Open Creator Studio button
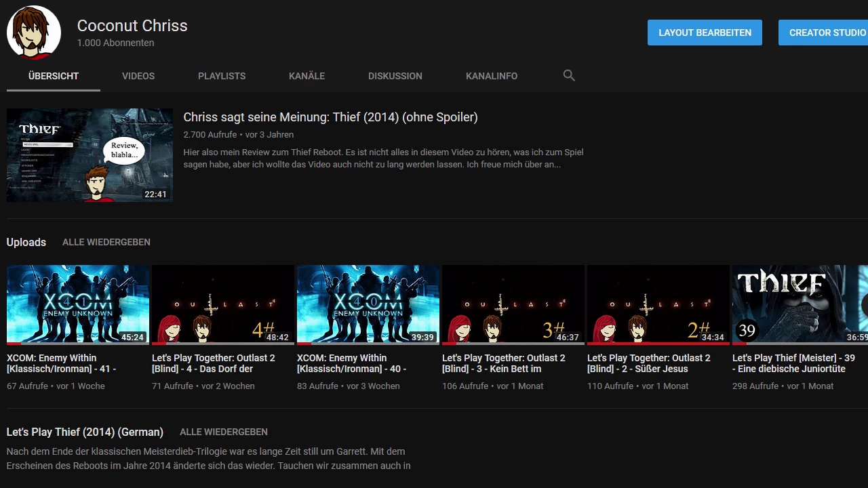 point(823,33)
